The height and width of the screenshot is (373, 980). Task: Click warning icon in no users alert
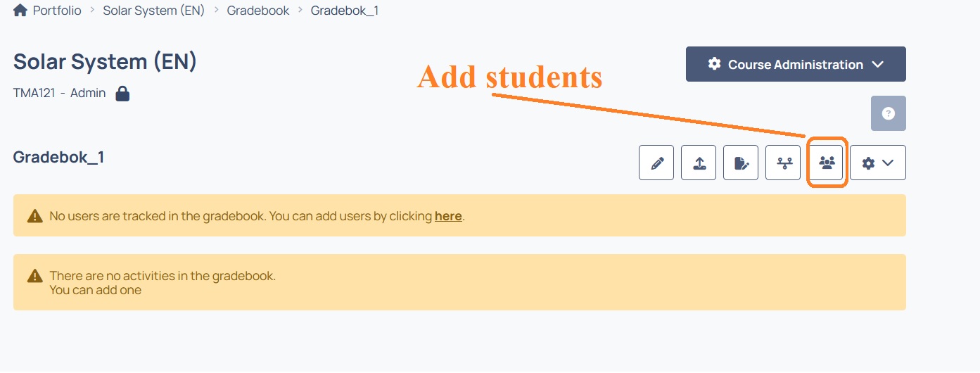(34, 216)
